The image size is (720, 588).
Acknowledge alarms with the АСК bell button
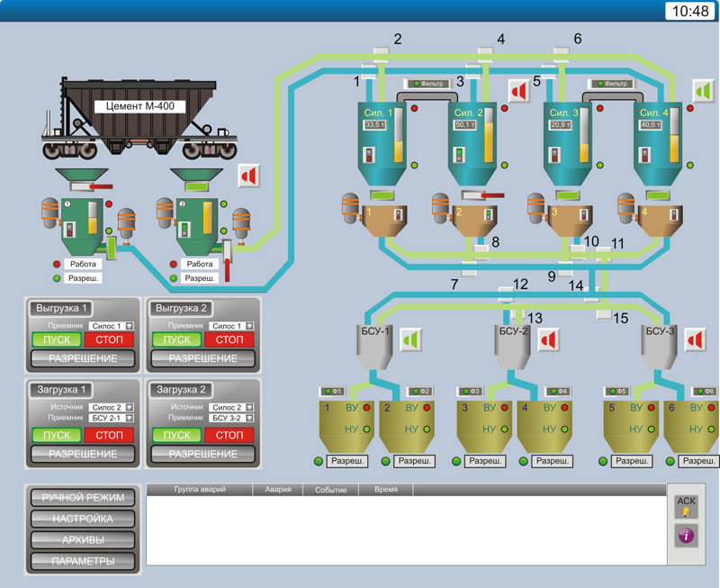[x=686, y=507]
